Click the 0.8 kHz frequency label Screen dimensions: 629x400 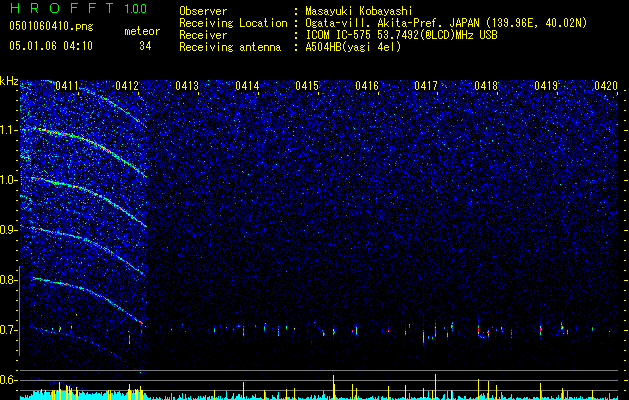coord(9,280)
